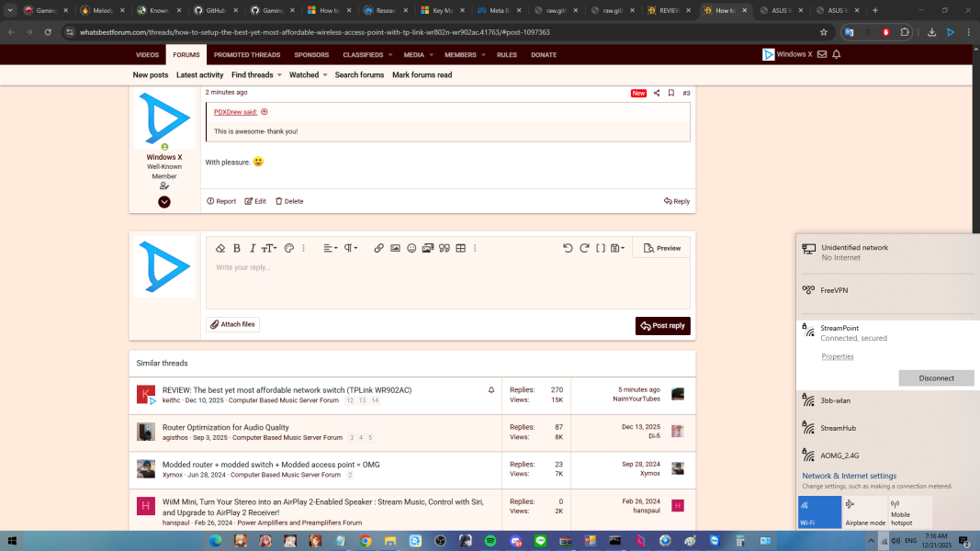The image size is (980, 551).
Task: Turn on Airplane mode tile
Action: click(x=864, y=512)
